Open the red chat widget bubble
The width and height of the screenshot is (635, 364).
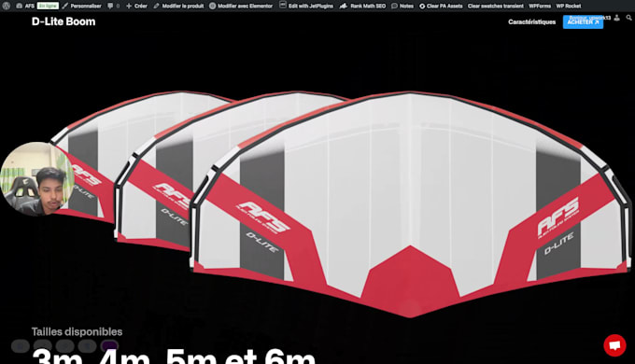[x=614, y=345]
